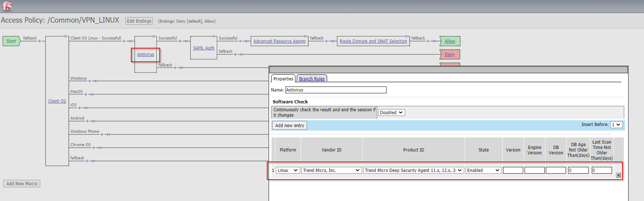Click the Client OS Linux - Successfull branch label
Image resolution: width=644 pixels, height=201 pixels.
(96, 38)
